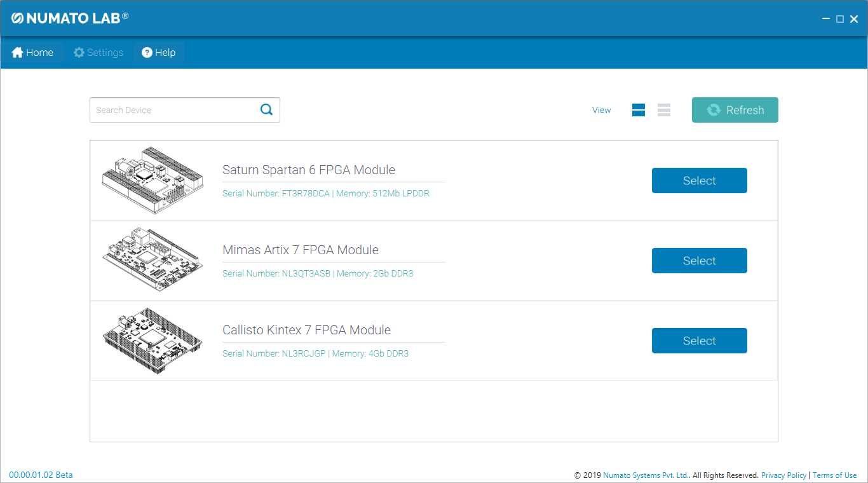
Task: Click the refresh arrows icon inside the Refresh button
Action: pos(714,109)
